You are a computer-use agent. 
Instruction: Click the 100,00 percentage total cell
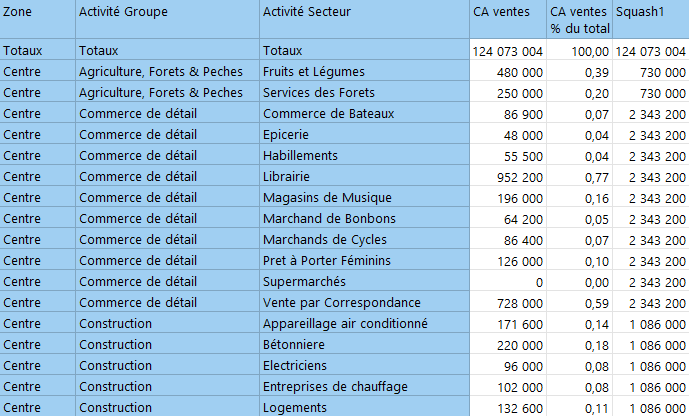pyautogui.click(x=580, y=51)
